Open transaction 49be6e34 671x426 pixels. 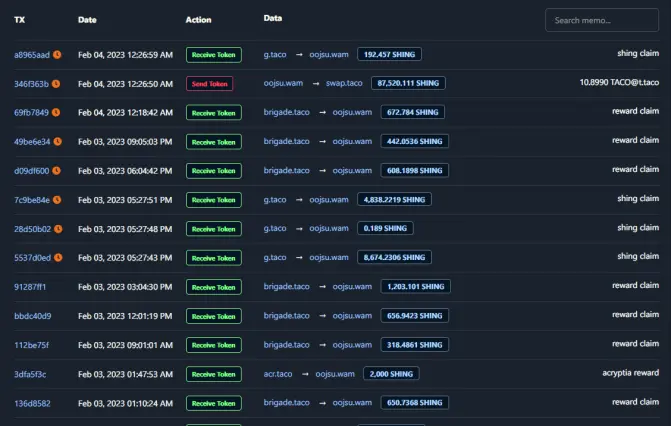coord(32,142)
